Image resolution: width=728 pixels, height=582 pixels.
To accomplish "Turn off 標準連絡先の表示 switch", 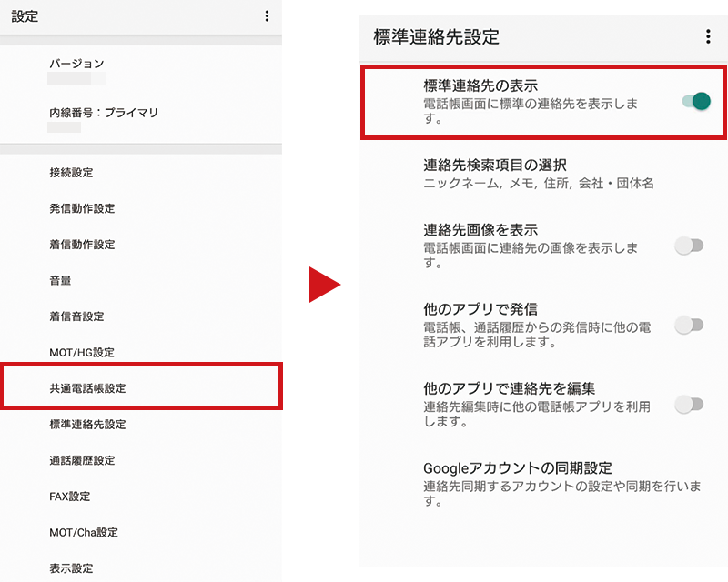I will click(x=696, y=101).
